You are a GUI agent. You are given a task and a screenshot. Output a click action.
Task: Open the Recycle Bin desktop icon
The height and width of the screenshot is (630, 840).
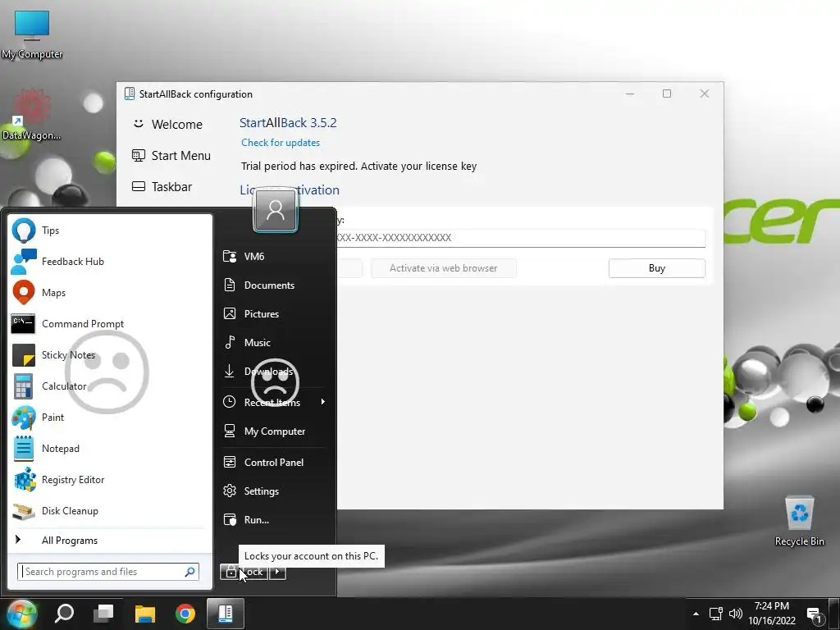(799, 521)
